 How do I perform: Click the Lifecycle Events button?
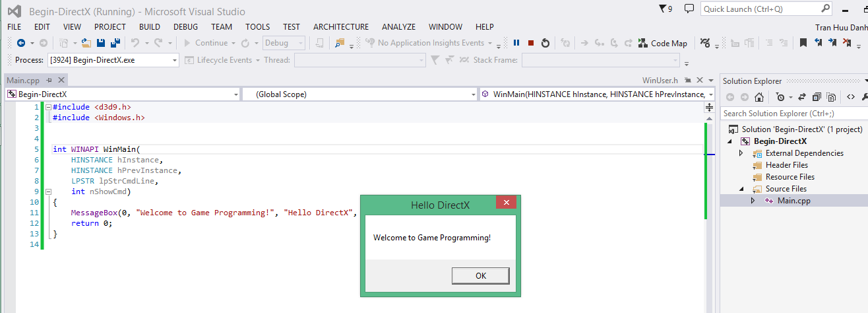(x=219, y=60)
